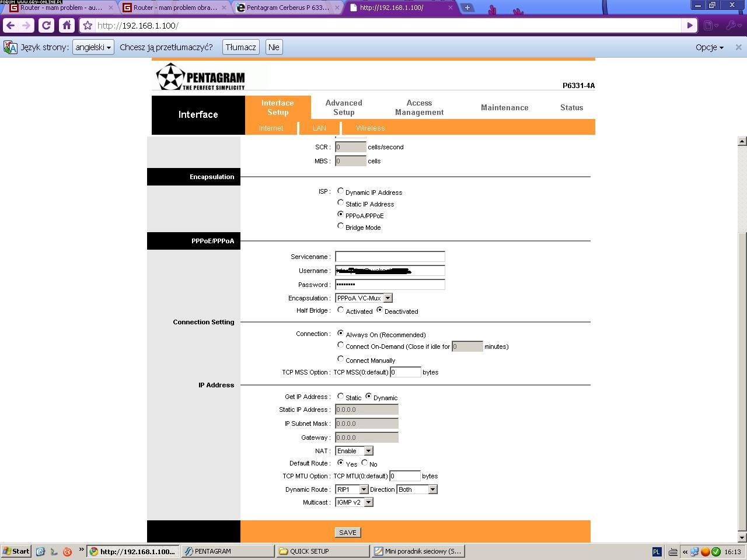Screen dimensions: 747x560
Task: Open the Interface Setup tab
Action: click(x=278, y=107)
